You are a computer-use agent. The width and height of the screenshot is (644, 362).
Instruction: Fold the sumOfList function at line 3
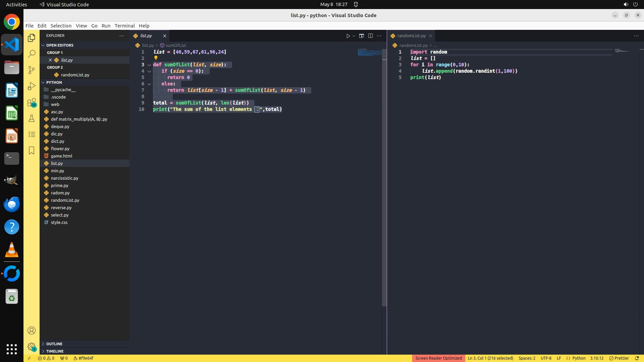[149, 65]
